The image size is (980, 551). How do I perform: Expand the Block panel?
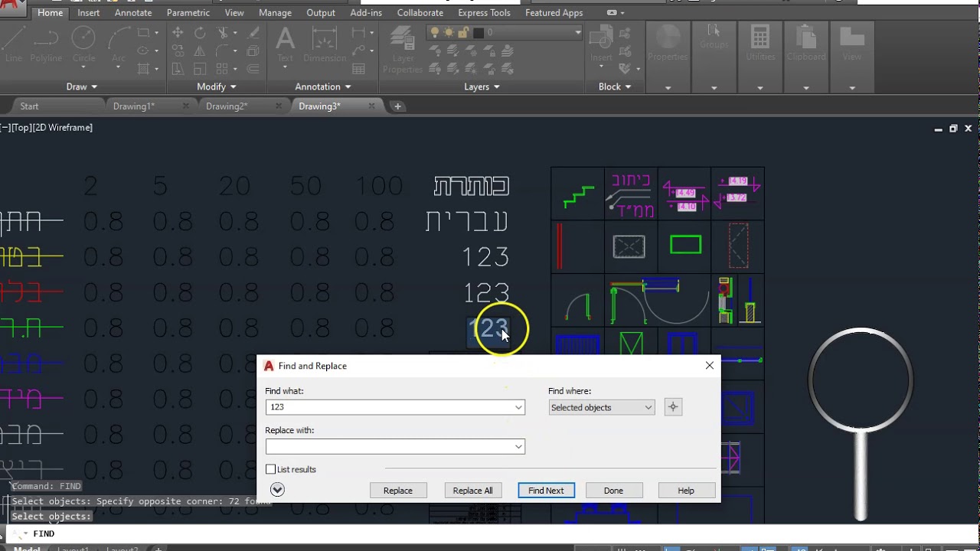click(615, 86)
